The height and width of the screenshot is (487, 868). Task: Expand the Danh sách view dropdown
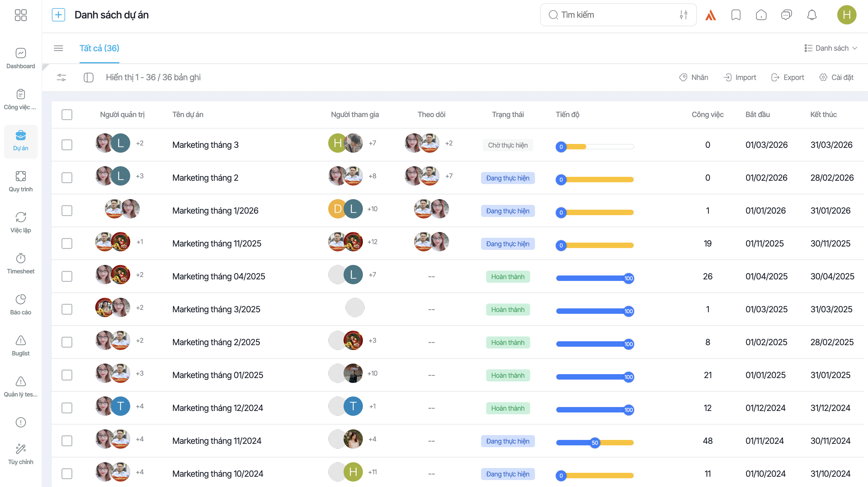(x=831, y=48)
